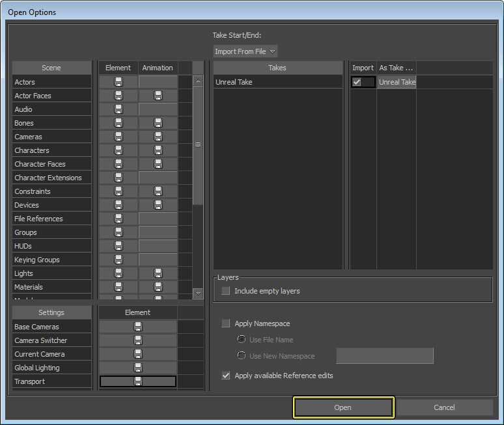Click the Bones Element save icon
Screen dimensions: 504x425
pyautogui.click(x=119, y=123)
